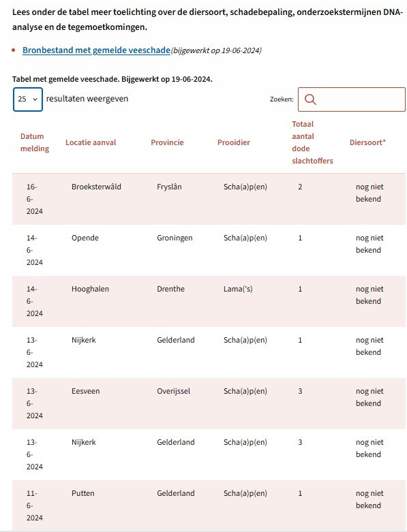Sort table by Locatie aanval header
407x532 pixels.
coord(91,142)
